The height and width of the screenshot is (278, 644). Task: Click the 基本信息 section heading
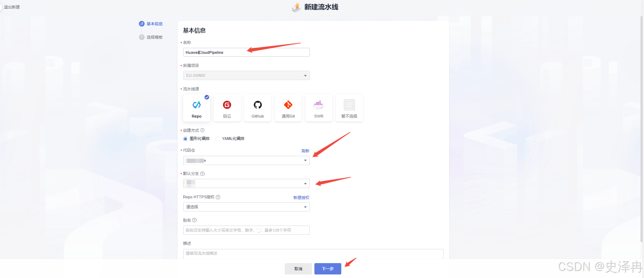click(x=194, y=30)
